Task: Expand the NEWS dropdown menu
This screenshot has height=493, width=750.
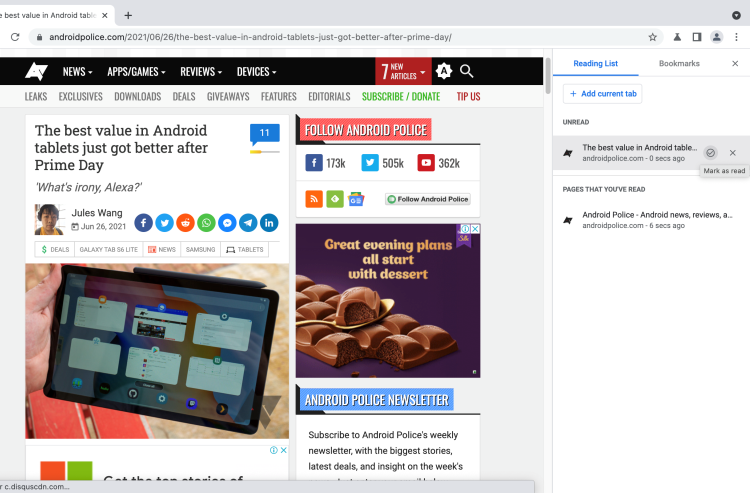Action: pos(77,72)
